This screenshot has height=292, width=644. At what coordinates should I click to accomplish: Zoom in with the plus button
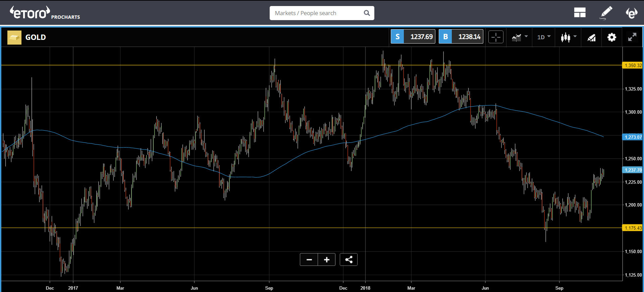pyautogui.click(x=327, y=259)
